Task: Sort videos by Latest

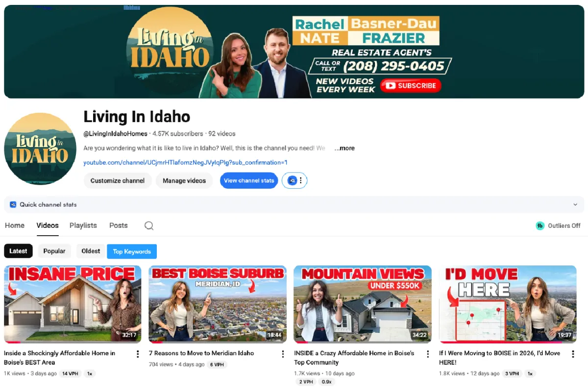Action: [18, 251]
